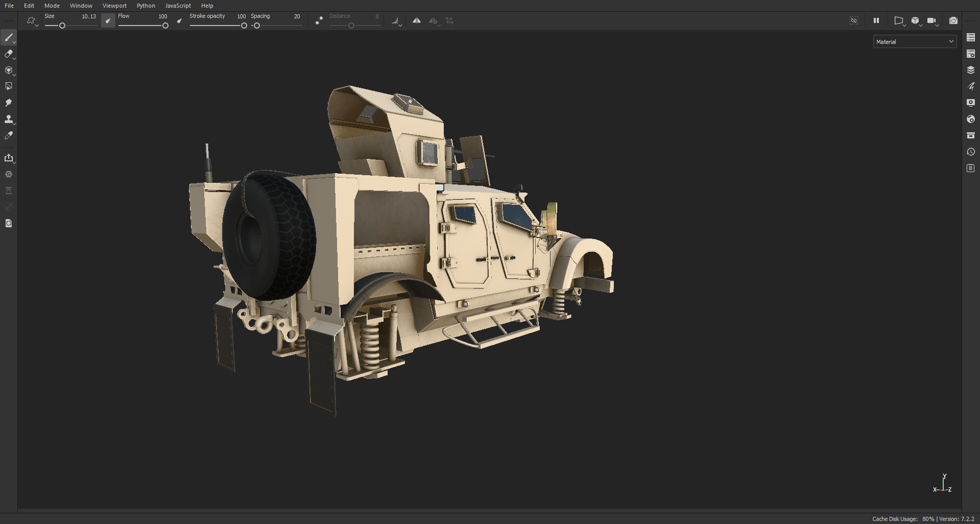The height and width of the screenshot is (524, 980).
Task: Pick the Polygon Fill tool
Action: 9,86
